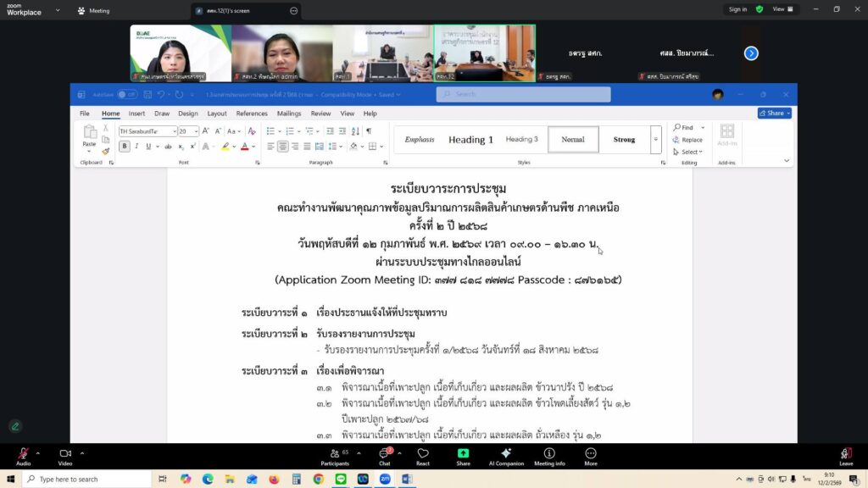Click the green Share screen icon

[463, 454]
